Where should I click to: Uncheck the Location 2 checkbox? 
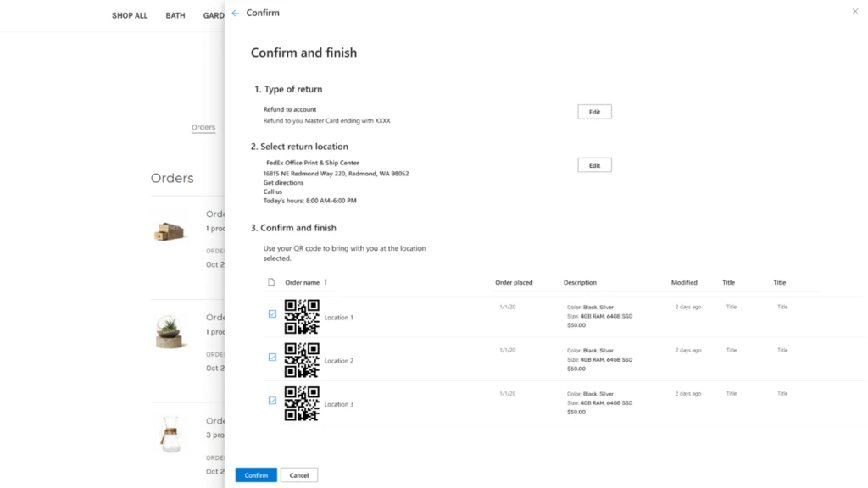pyautogui.click(x=272, y=357)
